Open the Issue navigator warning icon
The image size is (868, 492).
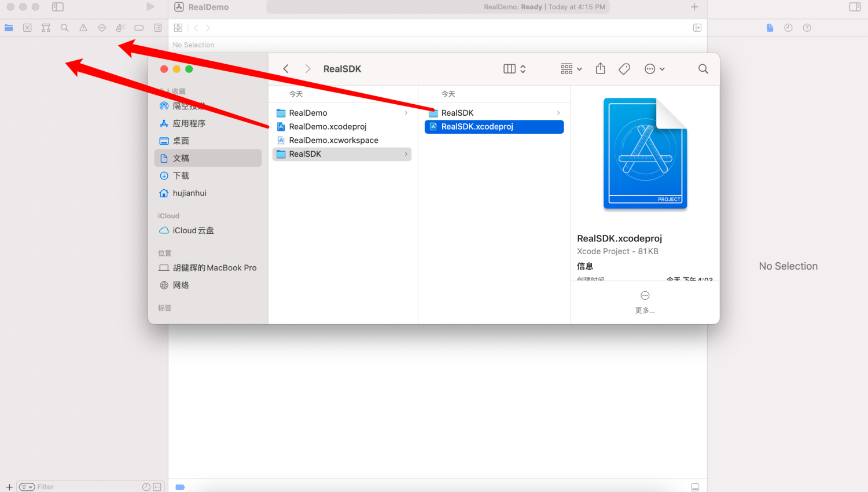(83, 28)
